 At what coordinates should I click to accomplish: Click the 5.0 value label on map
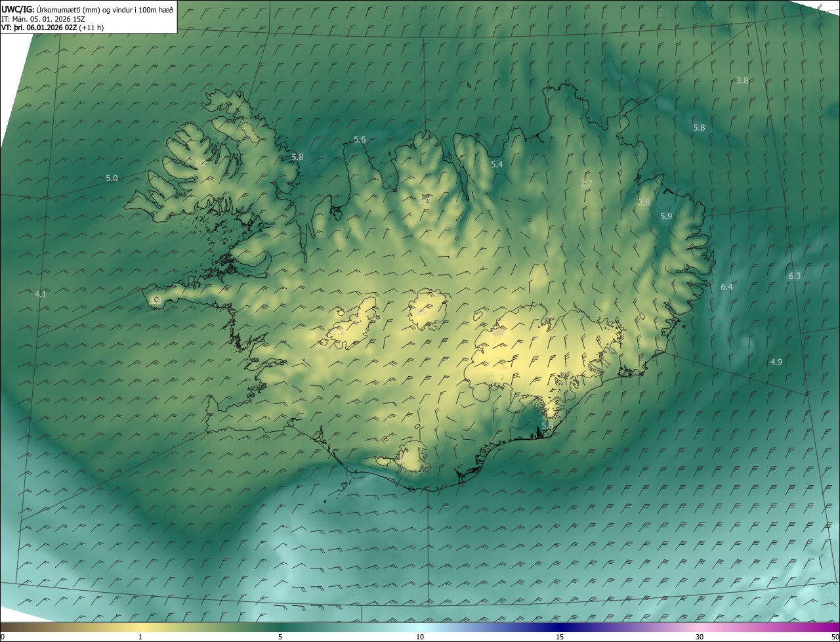pos(112,178)
